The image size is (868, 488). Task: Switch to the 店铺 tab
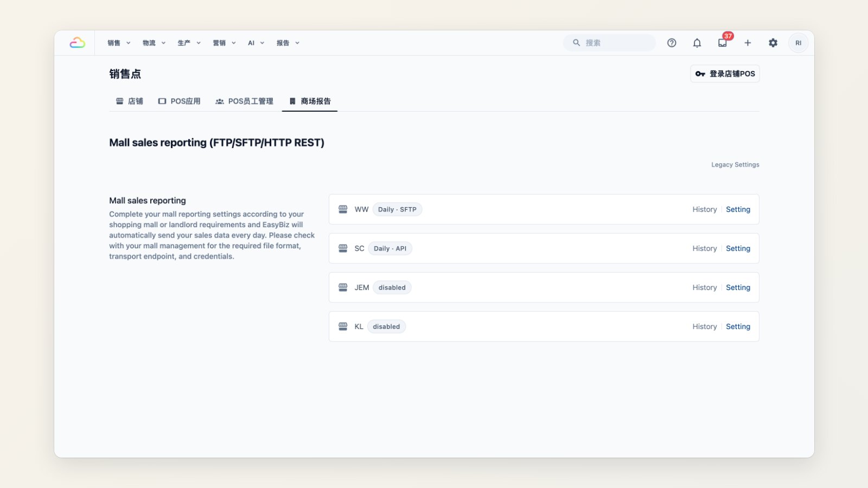pyautogui.click(x=130, y=101)
